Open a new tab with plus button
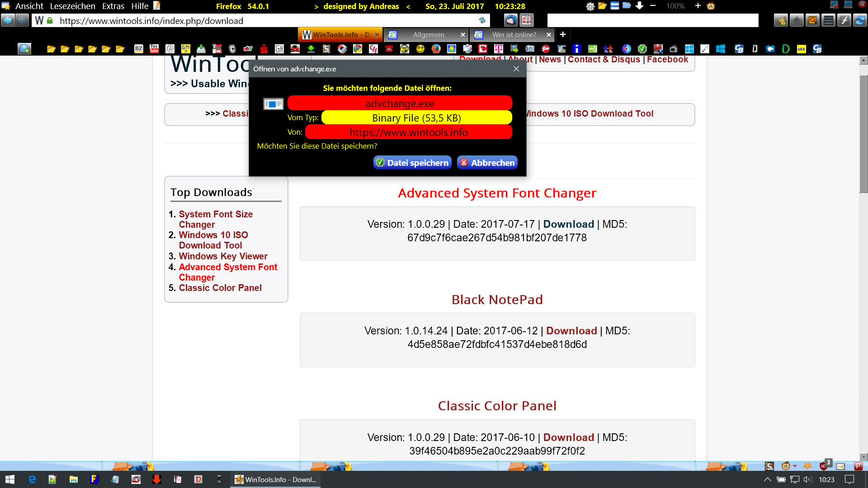The image size is (868, 488). [x=562, y=34]
